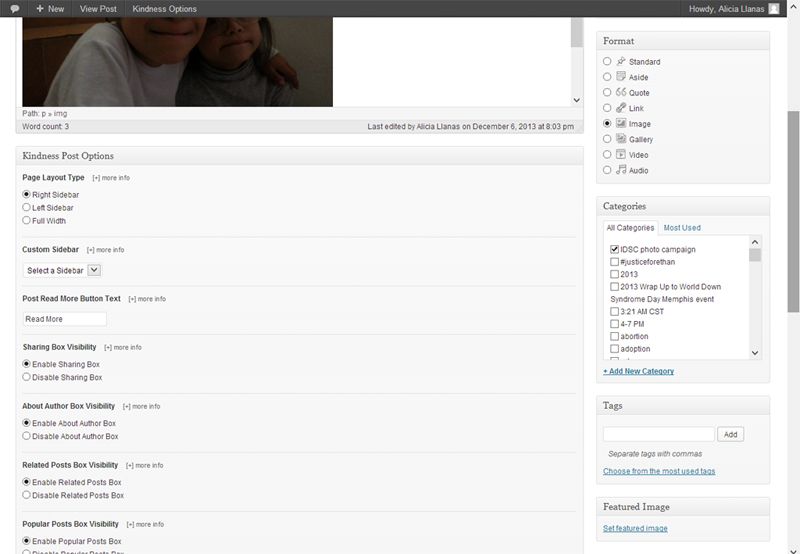This screenshot has width=800, height=554.
Task: Open the comments bubble icon in admin bar
Action: click(15, 9)
